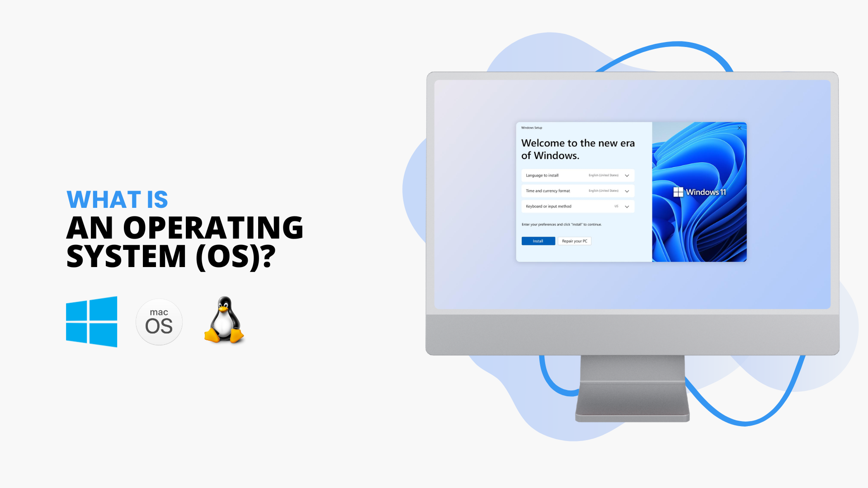The width and height of the screenshot is (868, 488).
Task: Expand the Keyboard or input method dropdown
Action: (x=628, y=206)
